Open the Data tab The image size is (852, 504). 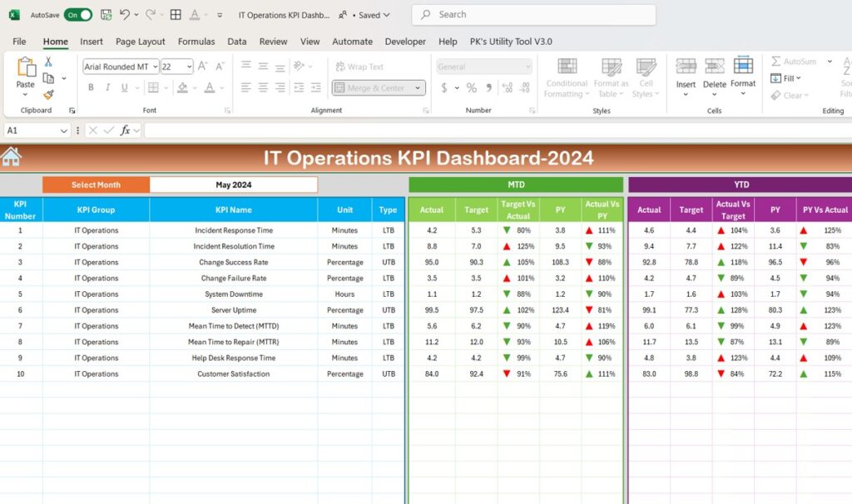click(x=237, y=42)
